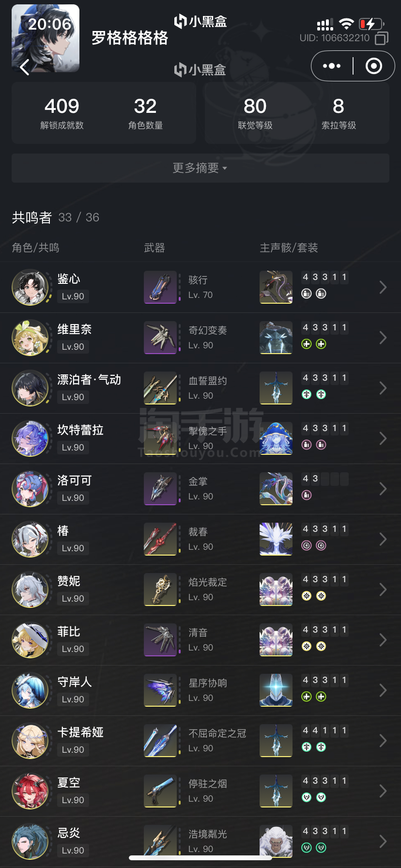This screenshot has height=868, width=401.
Task: Tap the 解锁成就数 409 stat
Action: (x=62, y=113)
